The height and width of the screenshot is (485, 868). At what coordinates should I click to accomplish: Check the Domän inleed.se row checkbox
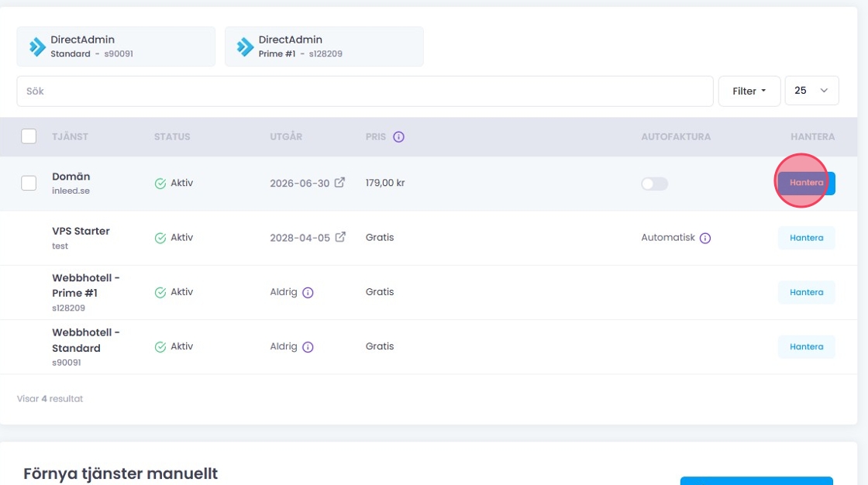(x=29, y=183)
